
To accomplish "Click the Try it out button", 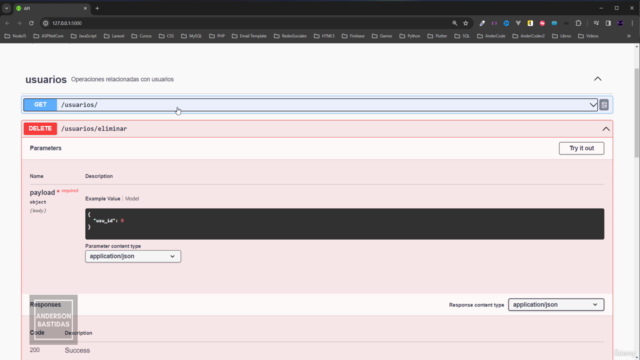I will [581, 148].
